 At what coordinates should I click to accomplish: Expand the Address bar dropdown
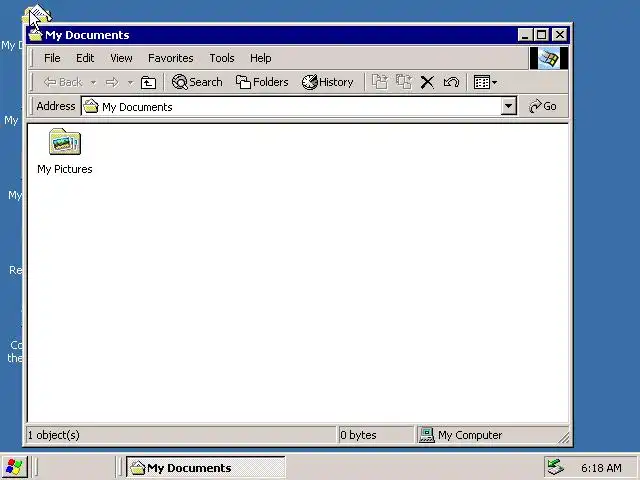tap(509, 106)
